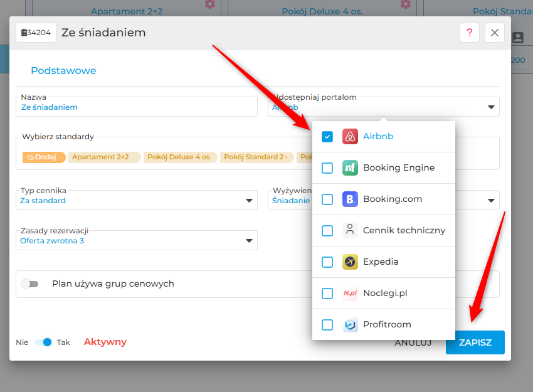Toggle the Nie/Tak active switch

[x=43, y=342]
